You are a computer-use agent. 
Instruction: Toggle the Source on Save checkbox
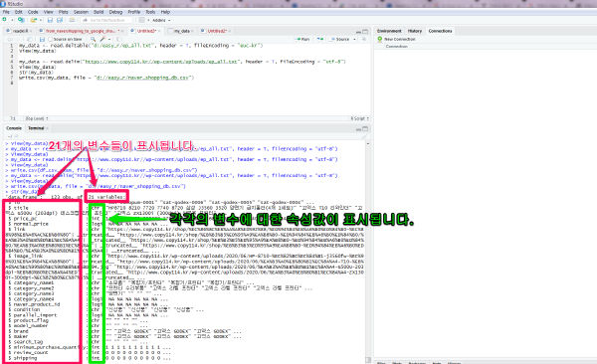pos(50,39)
